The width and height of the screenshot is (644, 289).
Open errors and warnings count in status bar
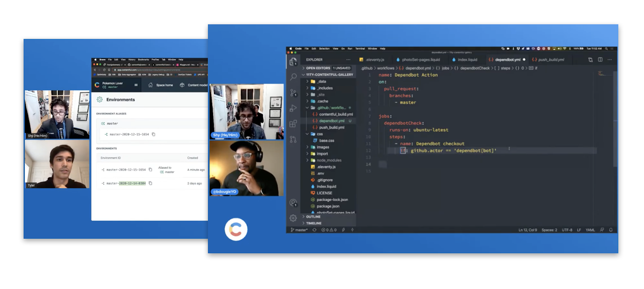(x=329, y=230)
